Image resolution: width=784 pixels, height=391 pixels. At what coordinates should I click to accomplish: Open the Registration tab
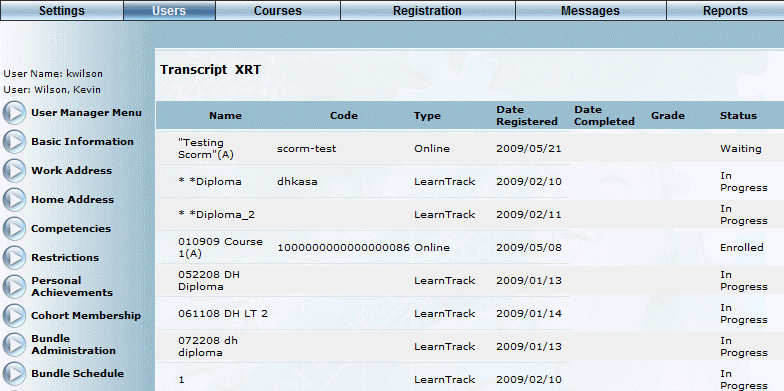(x=428, y=10)
